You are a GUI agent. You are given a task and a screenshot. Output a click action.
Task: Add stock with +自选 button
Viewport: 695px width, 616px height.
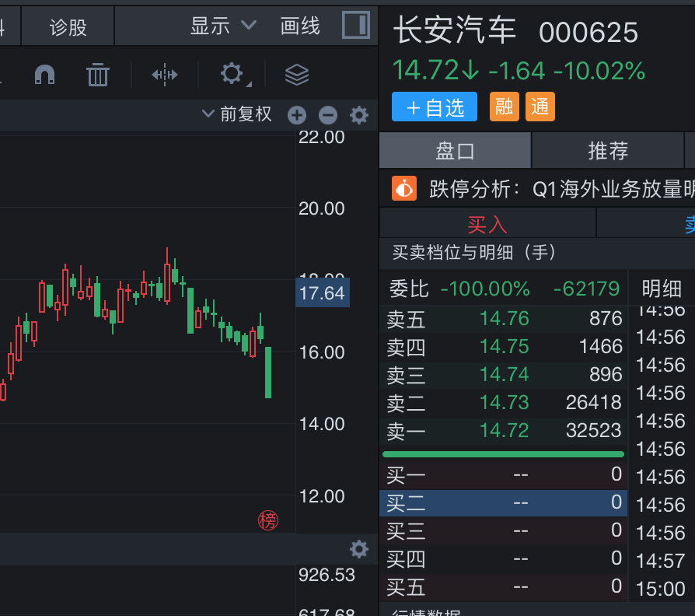coord(435,107)
